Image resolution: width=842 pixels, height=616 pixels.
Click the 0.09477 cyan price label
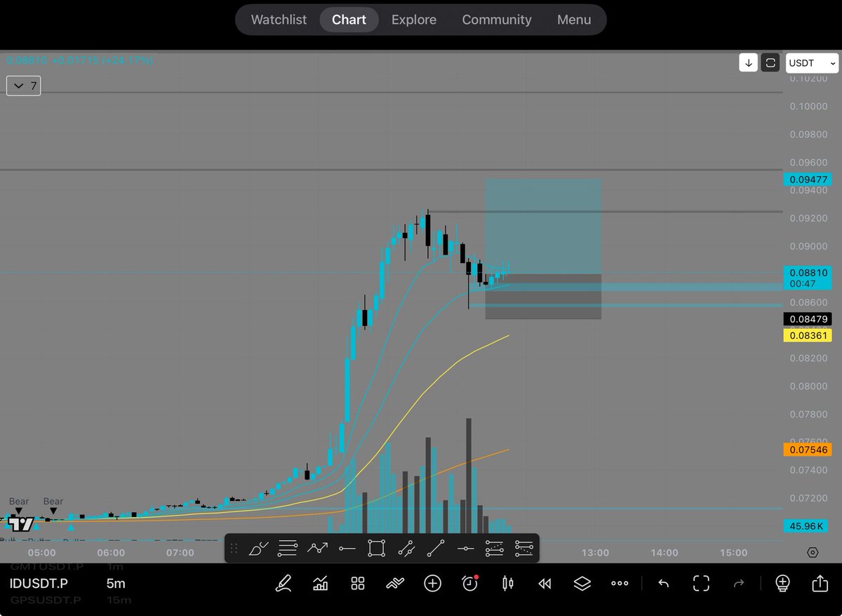click(x=808, y=180)
